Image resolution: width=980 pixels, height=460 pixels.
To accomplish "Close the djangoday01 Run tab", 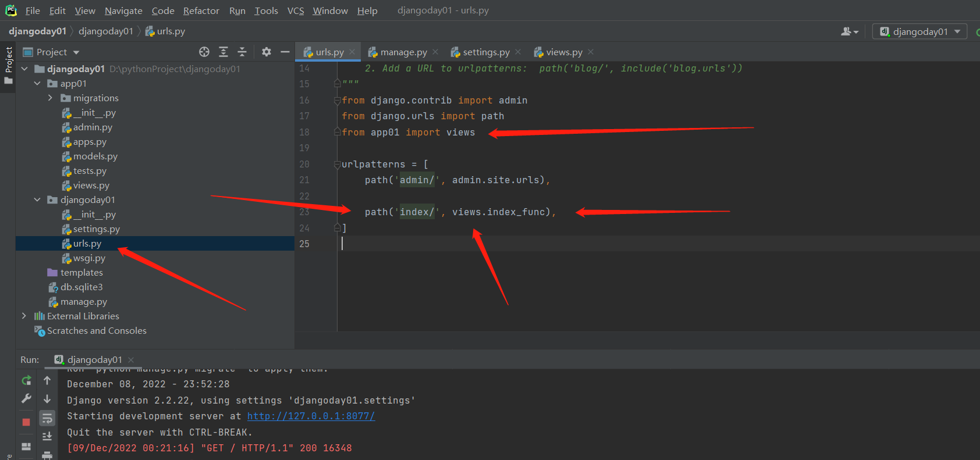I will coord(131,359).
